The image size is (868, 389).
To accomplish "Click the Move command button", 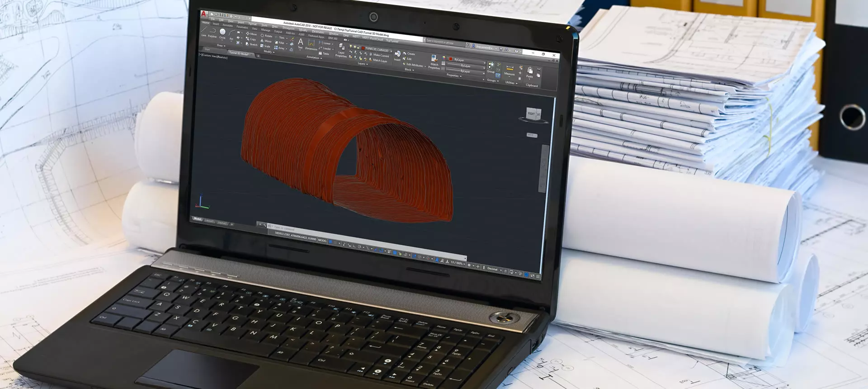I will point(251,34).
